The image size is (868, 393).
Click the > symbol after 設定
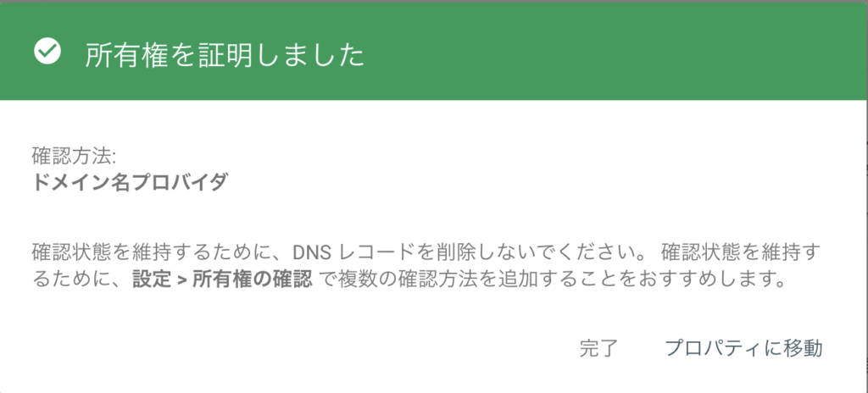coord(182,280)
